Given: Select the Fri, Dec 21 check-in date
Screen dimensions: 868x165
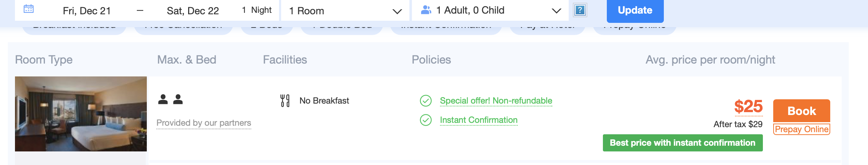Looking at the screenshot, I should click(87, 11).
